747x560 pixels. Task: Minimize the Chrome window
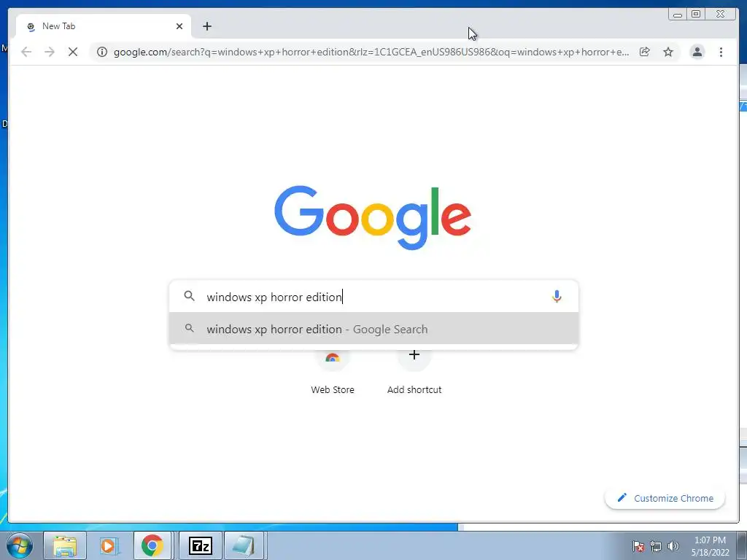coord(678,15)
